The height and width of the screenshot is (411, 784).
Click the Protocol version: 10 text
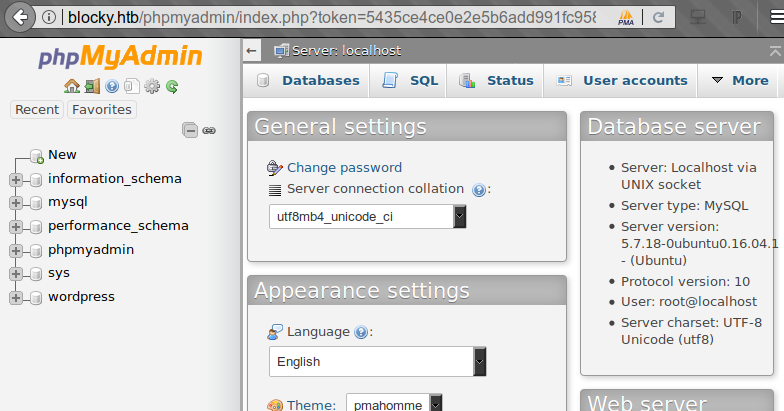[x=685, y=282]
